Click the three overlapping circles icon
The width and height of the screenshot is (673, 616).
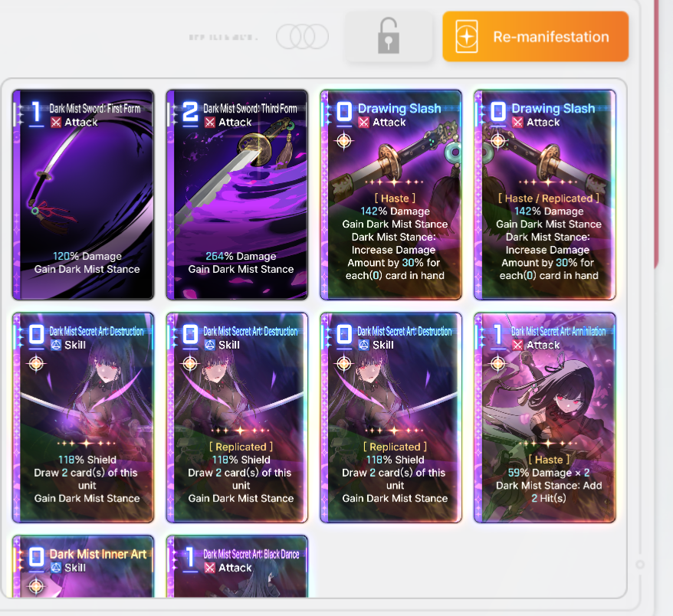coord(303,37)
